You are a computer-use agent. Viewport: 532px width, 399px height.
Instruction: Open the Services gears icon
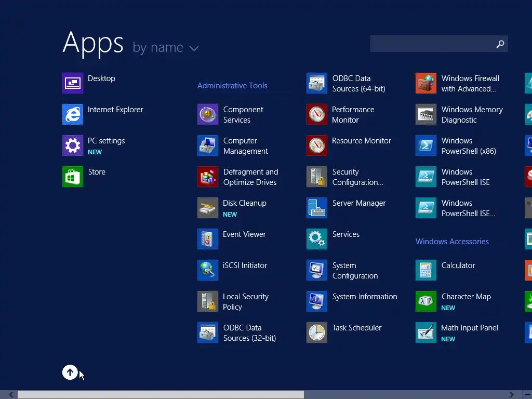pyautogui.click(x=317, y=239)
